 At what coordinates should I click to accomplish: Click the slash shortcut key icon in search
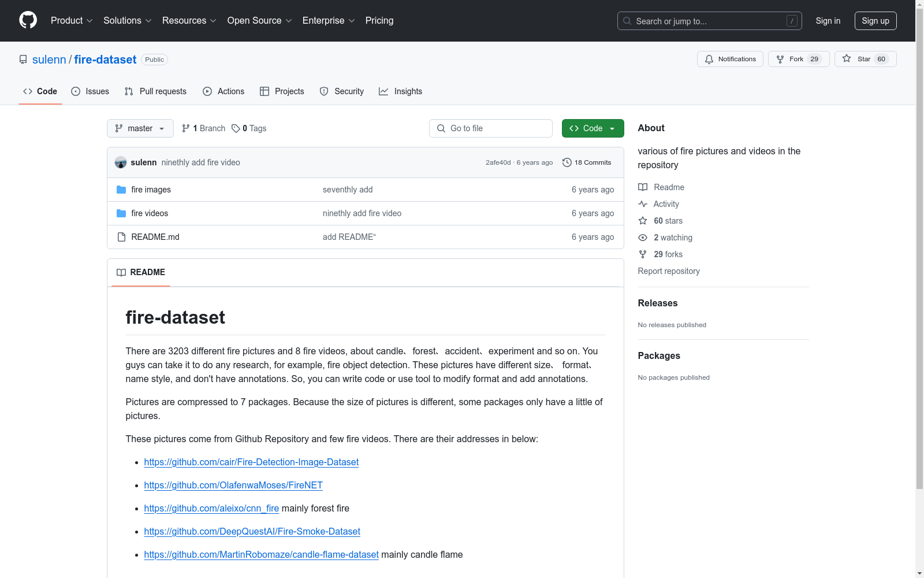(x=792, y=21)
